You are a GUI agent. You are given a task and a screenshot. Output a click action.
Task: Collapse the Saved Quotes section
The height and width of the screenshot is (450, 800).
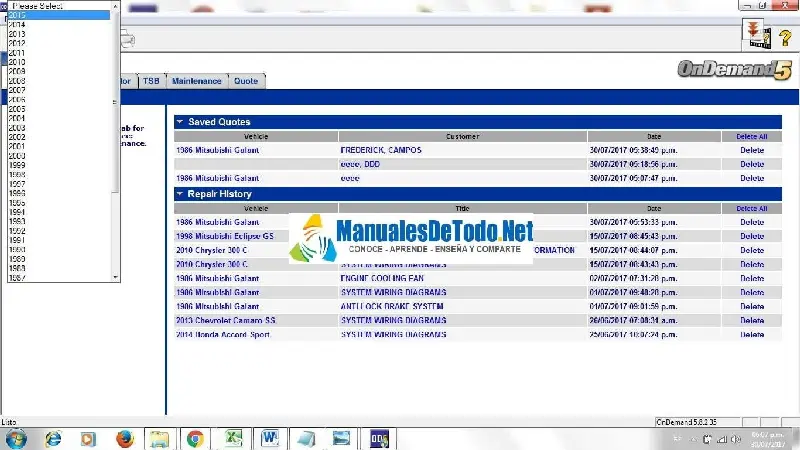180,122
